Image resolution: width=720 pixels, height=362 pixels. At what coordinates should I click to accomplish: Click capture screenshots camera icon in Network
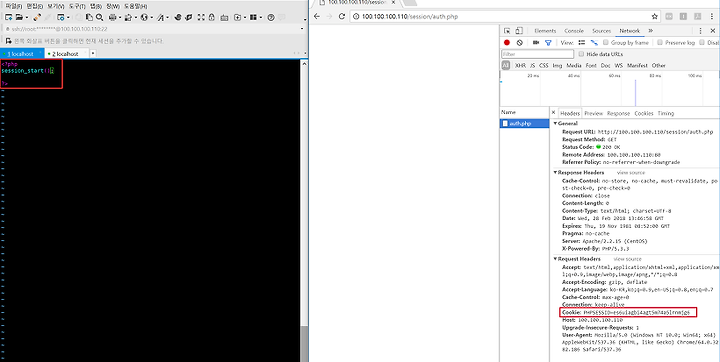536,42
